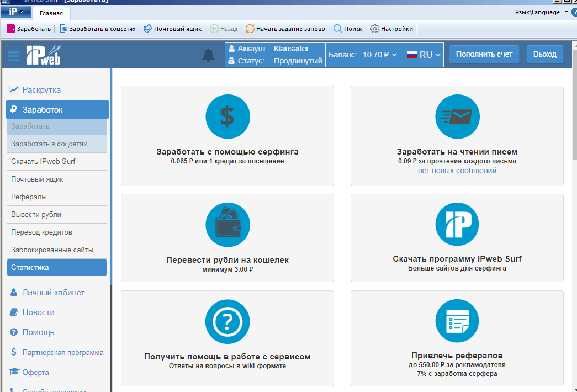
Task: Click the IPweb logo
Action: click(44, 55)
